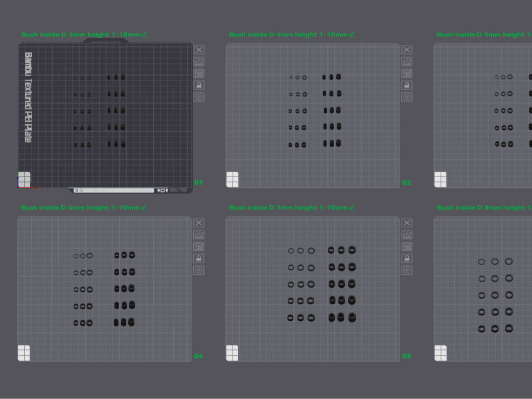Toggle the lock on plate 01

[199, 85]
